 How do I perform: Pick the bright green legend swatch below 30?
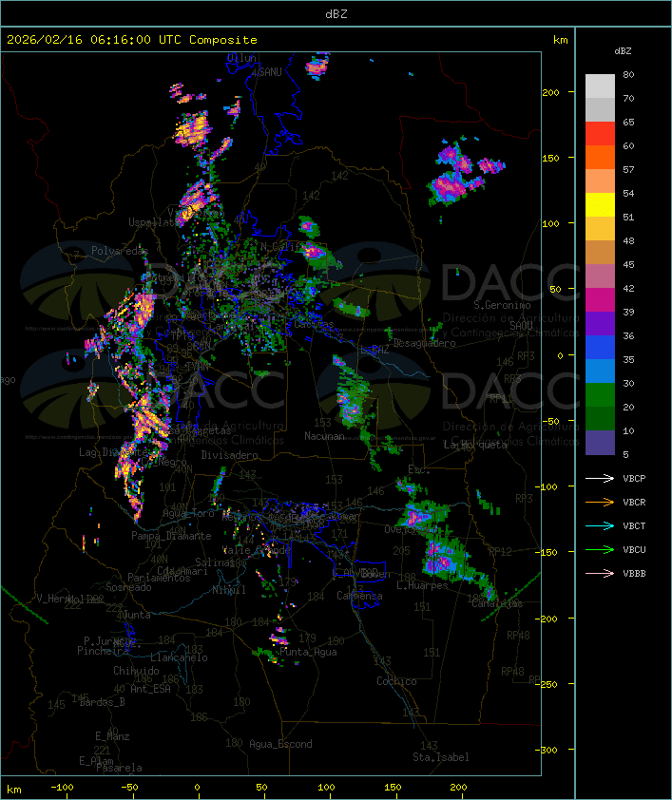(600, 395)
